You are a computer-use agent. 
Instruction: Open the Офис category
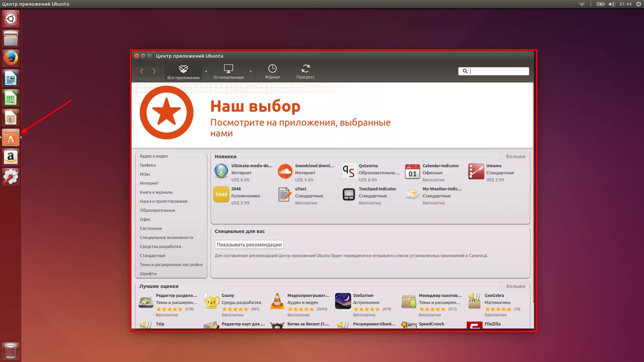[x=145, y=220]
